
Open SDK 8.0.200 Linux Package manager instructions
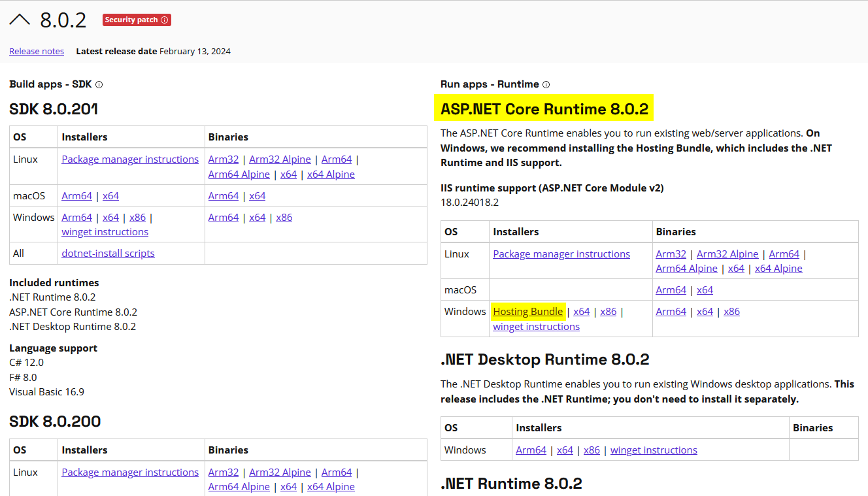click(x=130, y=472)
